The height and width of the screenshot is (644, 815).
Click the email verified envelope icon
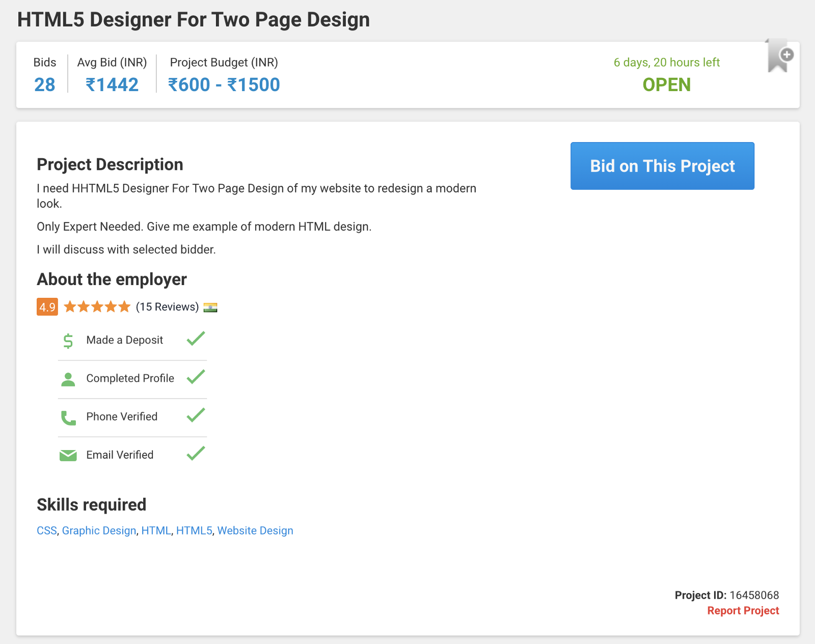point(68,455)
